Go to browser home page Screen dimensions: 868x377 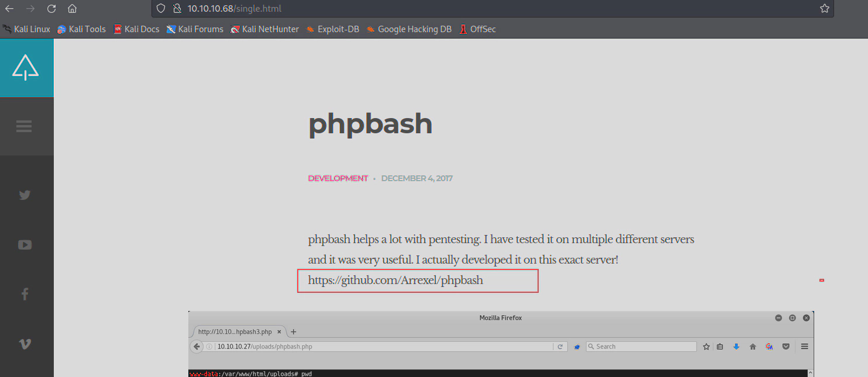click(x=72, y=9)
